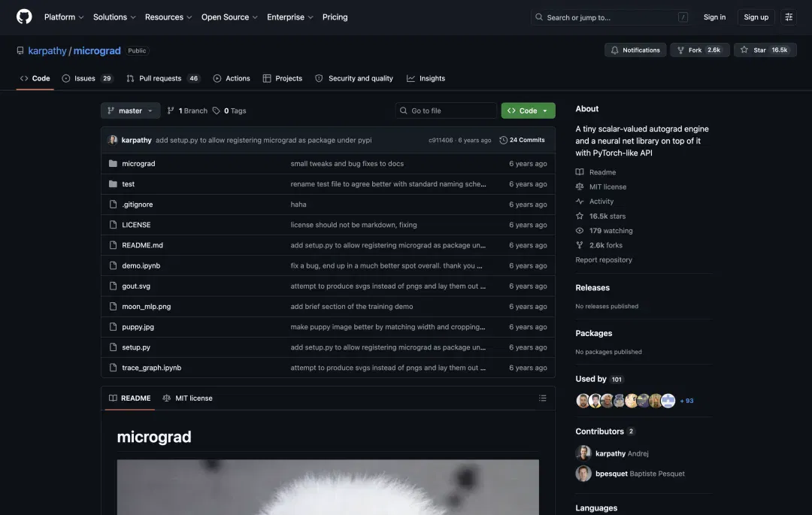The height and width of the screenshot is (515, 812).
Task: Click karpathy contributor avatar
Action: 583,453
